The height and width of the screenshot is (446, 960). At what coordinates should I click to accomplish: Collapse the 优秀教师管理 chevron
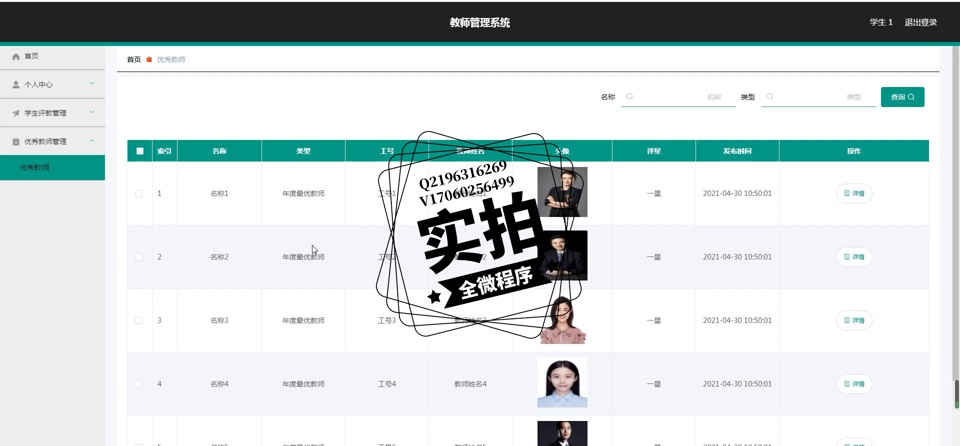point(92,141)
